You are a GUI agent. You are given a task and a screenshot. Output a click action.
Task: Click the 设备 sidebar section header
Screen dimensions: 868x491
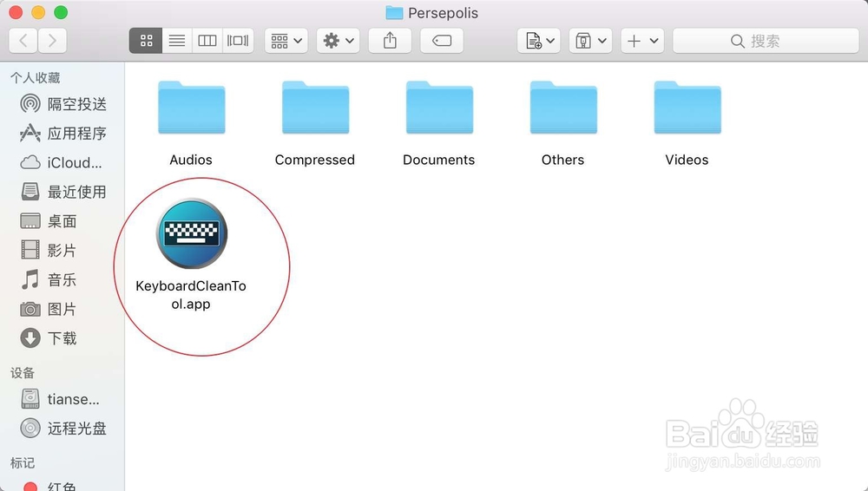pyautogui.click(x=23, y=372)
